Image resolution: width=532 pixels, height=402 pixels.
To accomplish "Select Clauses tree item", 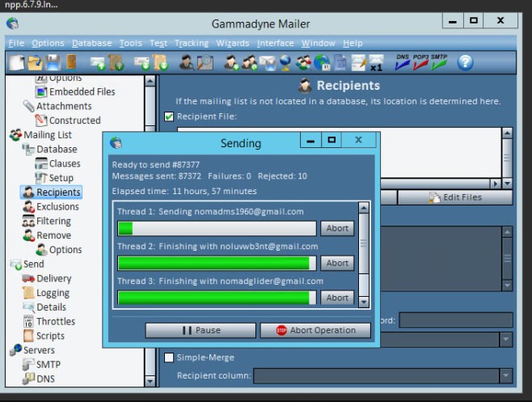I will (65, 163).
